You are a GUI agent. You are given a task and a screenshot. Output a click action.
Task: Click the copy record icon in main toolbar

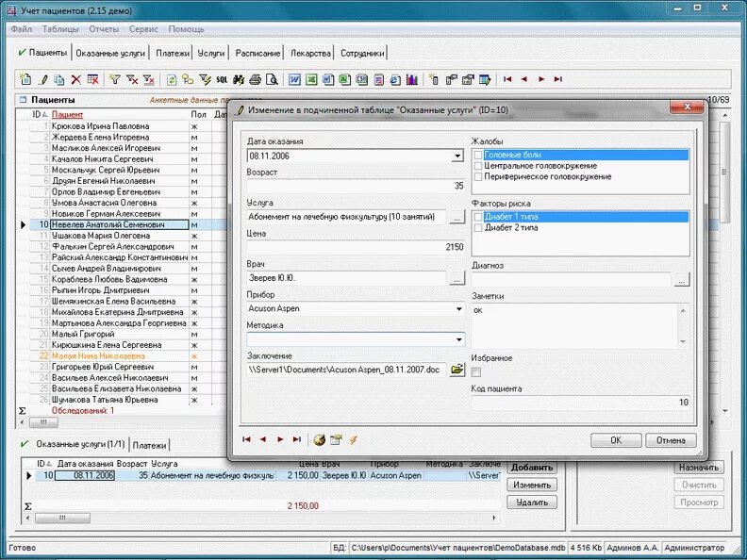pos(59,79)
